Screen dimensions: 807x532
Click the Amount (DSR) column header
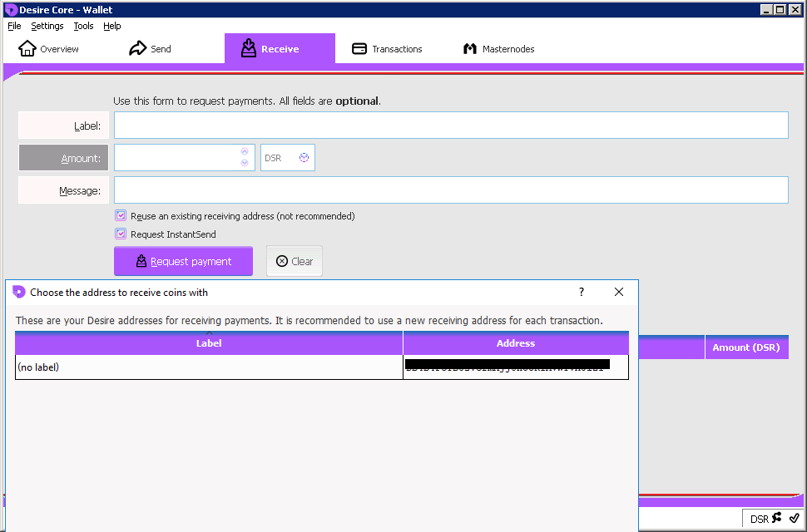pos(746,347)
